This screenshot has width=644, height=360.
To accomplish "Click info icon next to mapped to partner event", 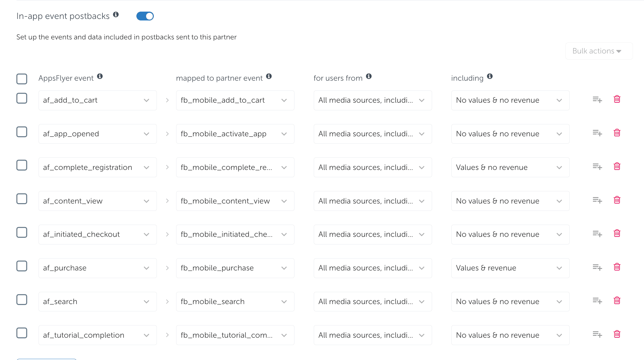I will click(269, 76).
